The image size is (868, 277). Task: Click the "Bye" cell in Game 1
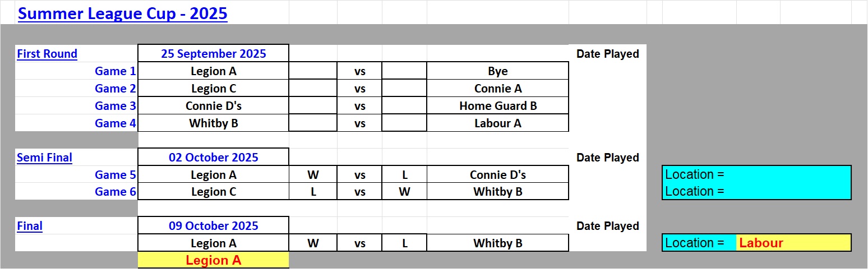[497, 71]
